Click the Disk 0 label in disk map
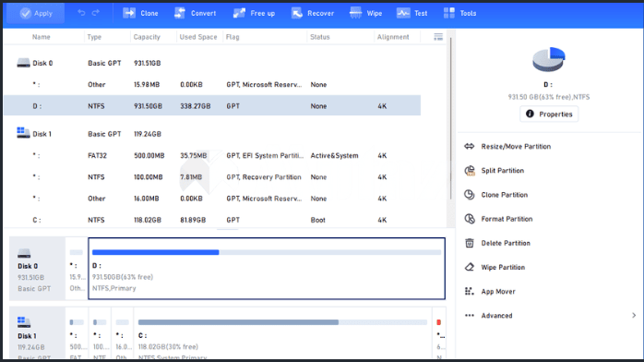Screen dimensions: 644x362 tap(28, 266)
